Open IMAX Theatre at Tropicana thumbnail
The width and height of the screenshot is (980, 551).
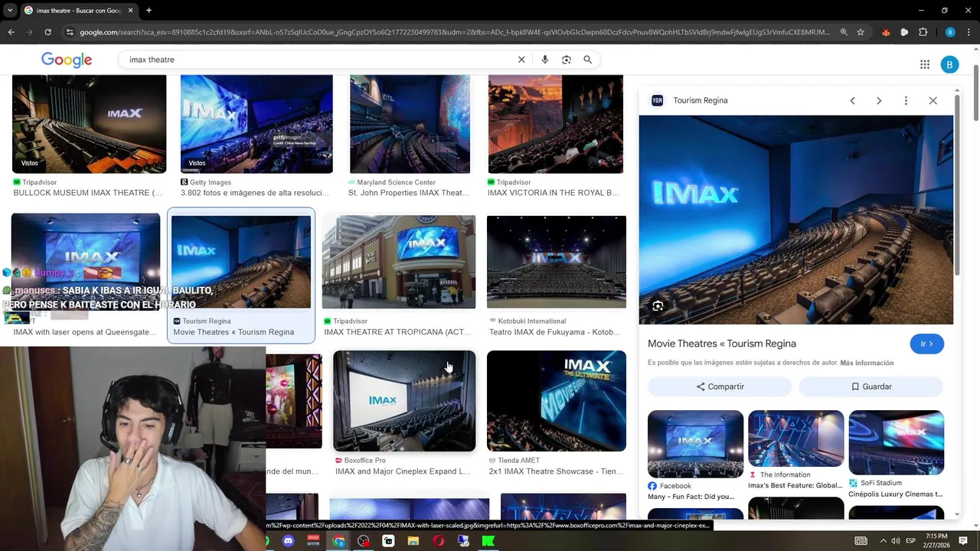[399, 262]
